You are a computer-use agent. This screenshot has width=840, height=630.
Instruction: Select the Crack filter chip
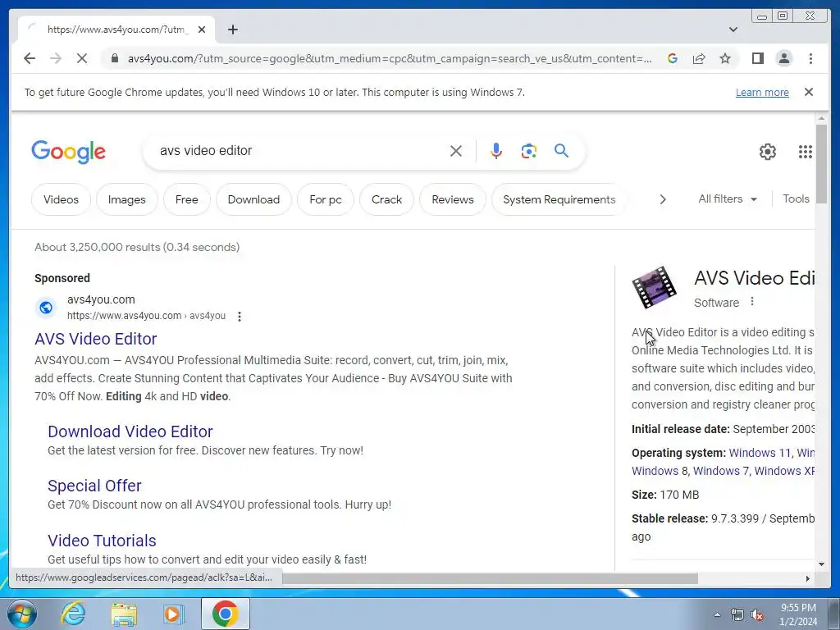[387, 199]
